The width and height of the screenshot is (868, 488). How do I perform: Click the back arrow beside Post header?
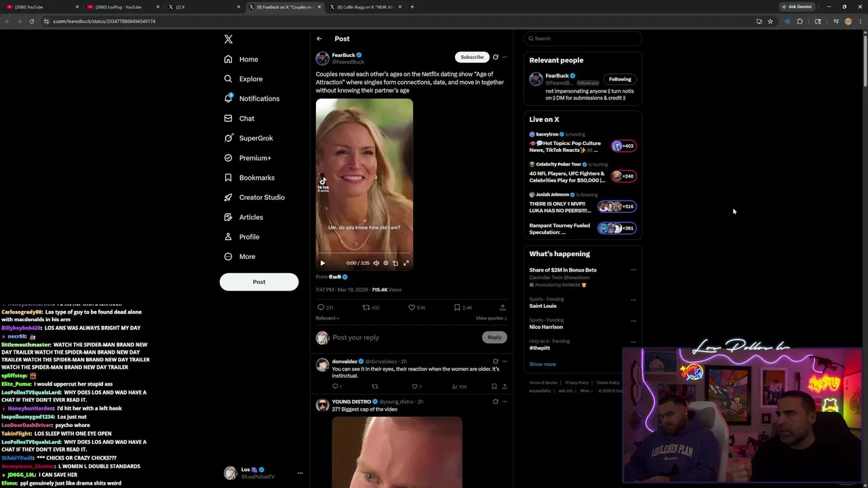coord(319,39)
